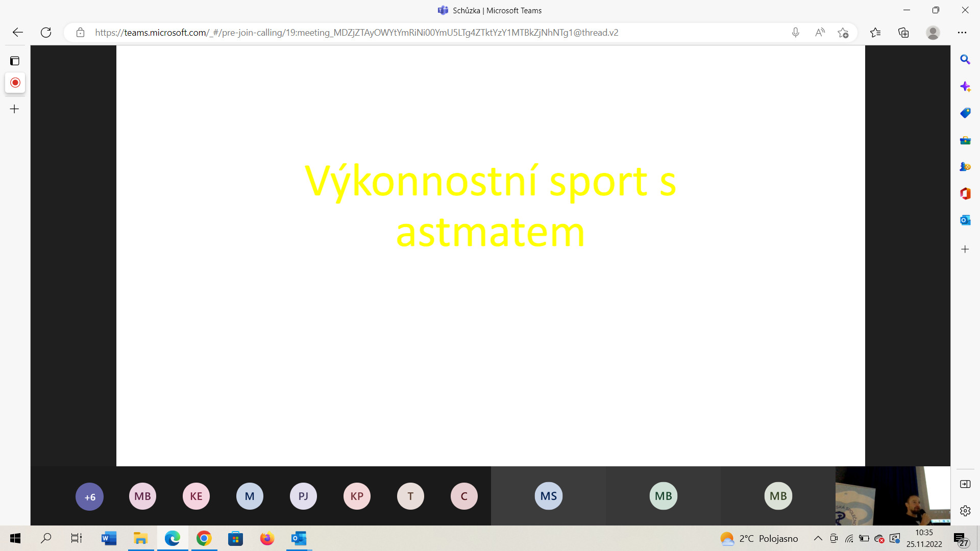Show hidden system tray icons

[818, 538]
